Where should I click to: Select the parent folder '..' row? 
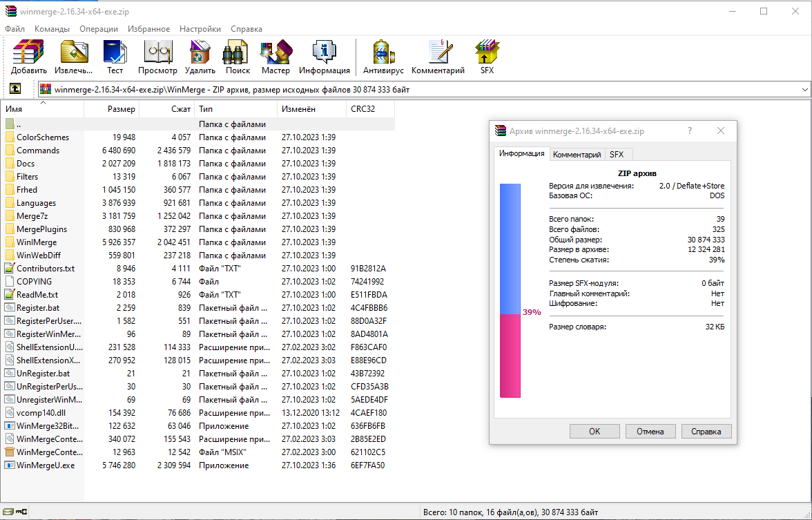[197, 124]
